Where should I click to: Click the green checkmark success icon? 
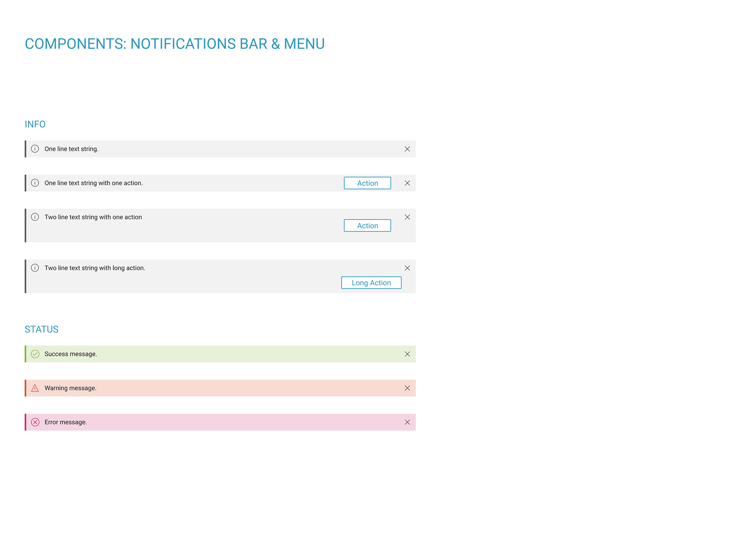pyautogui.click(x=35, y=354)
